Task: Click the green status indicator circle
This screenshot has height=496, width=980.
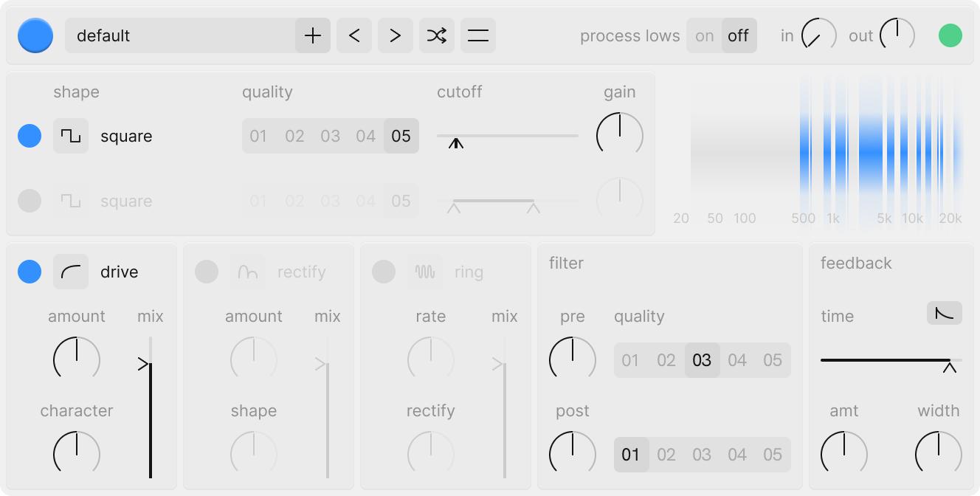Action: (x=950, y=35)
